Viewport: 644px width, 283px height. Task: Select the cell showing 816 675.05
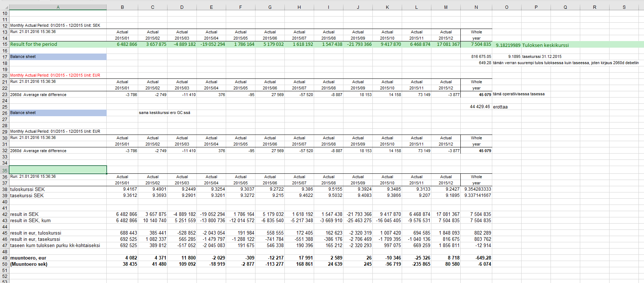pos(481,57)
